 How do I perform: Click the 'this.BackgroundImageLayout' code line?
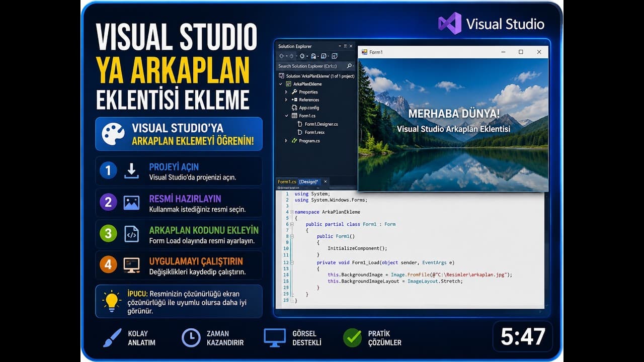coord(395,281)
